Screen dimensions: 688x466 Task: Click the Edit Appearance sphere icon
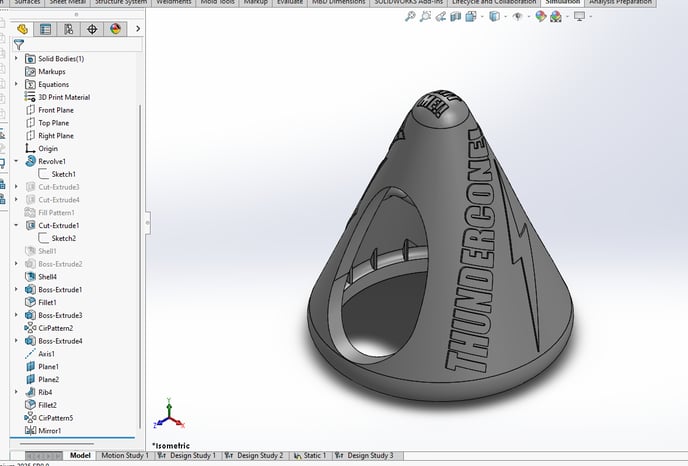tap(541, 17)
